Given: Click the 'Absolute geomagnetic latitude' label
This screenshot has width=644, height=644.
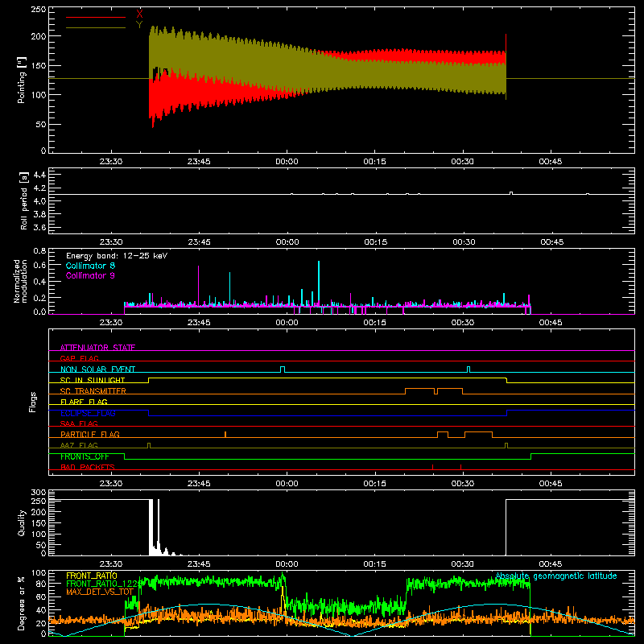Looking at the screenshot, I should click(x=556, y=576).
